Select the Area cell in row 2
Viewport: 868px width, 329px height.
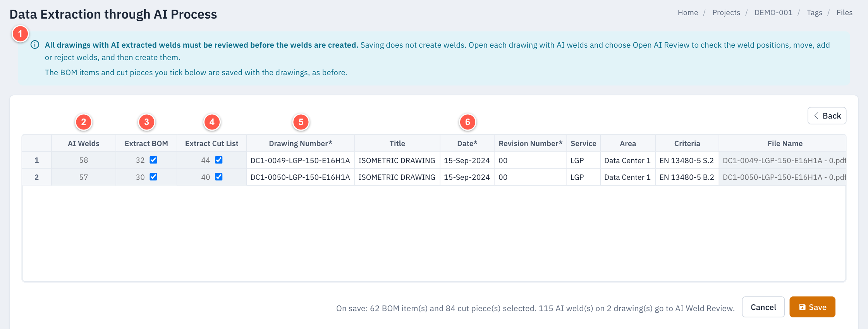(x=628, y=177)
